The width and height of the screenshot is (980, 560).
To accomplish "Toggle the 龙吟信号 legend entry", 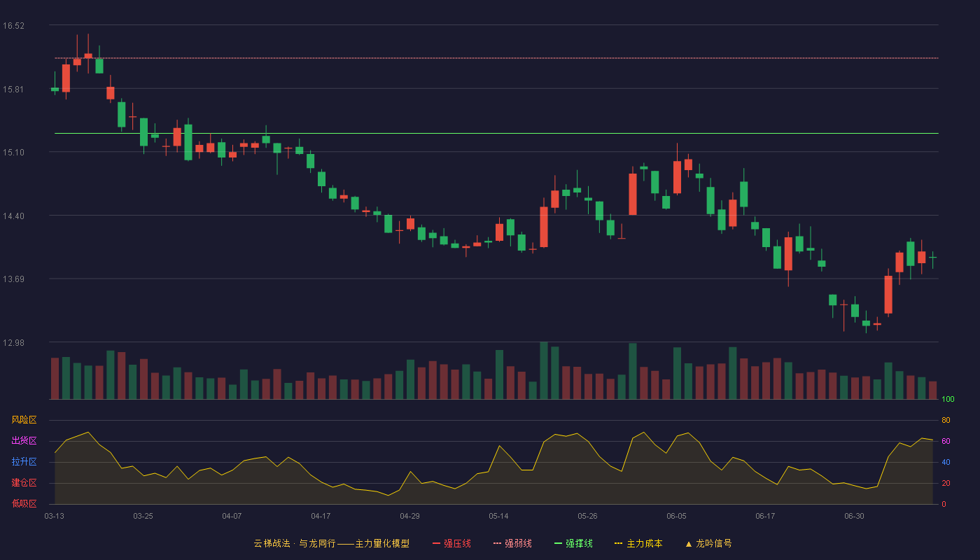I will (708, 543).
